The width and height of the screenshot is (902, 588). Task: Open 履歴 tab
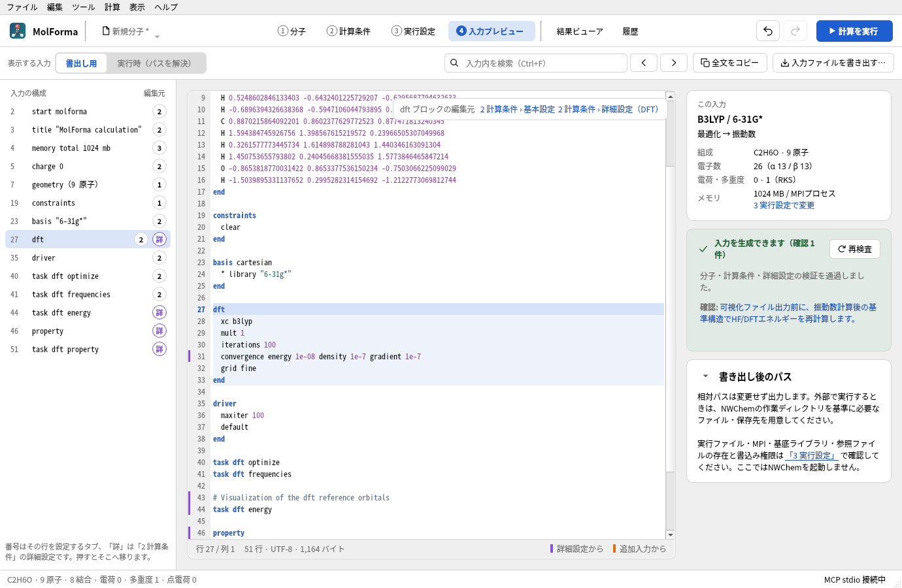point(630,31)
